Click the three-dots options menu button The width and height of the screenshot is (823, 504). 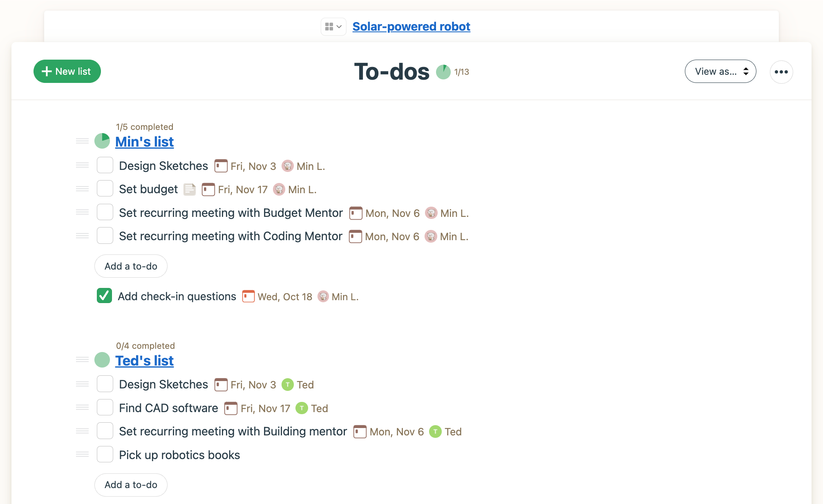point(781,72)
